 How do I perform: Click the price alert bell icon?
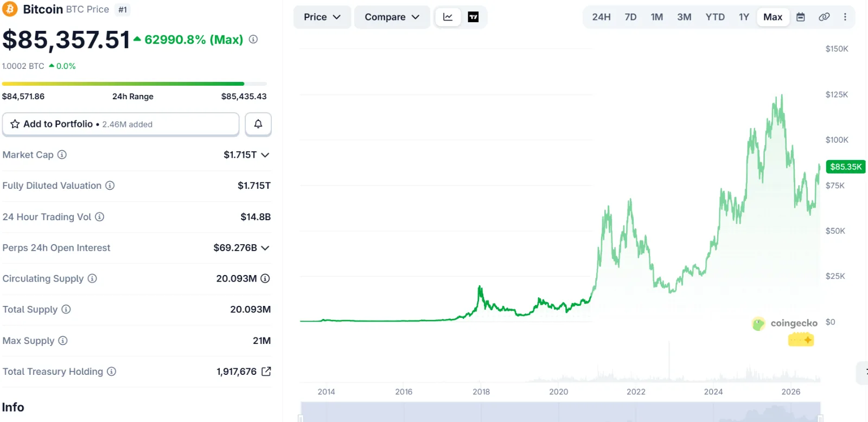pos(258,124)
